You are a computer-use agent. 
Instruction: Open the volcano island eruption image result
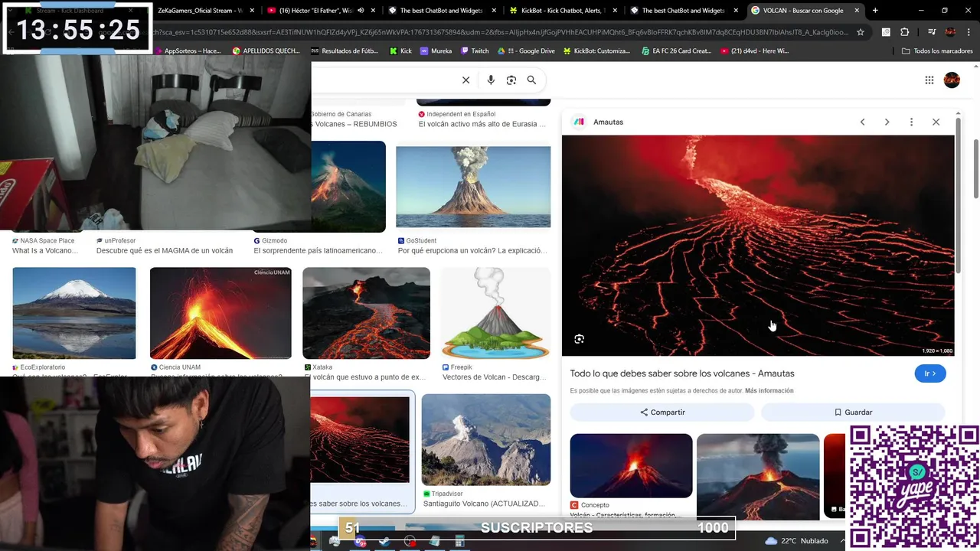(x=473, y=187)
